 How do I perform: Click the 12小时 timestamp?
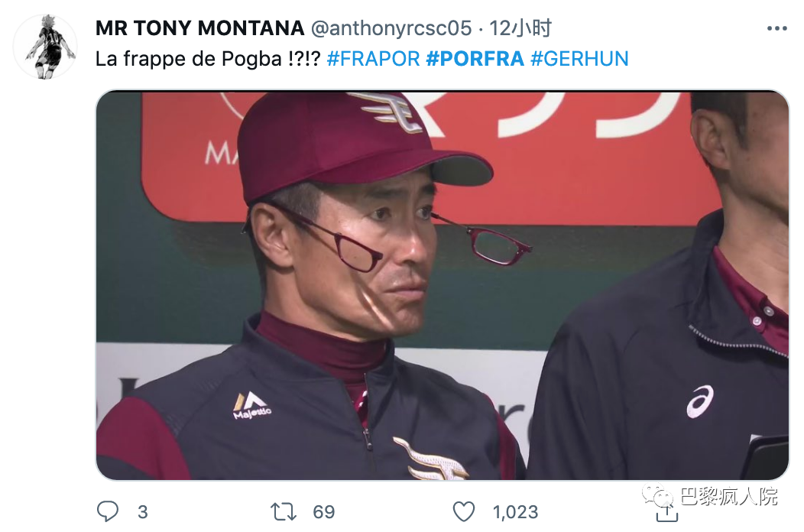(520, 29)
